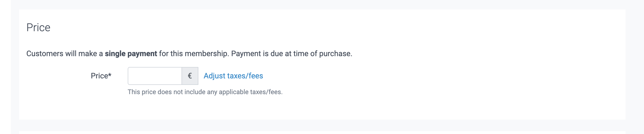This screenshot has width=644, height=134.
Task: Open the Adjust taxes/fees link
Action: click(233, 76)
